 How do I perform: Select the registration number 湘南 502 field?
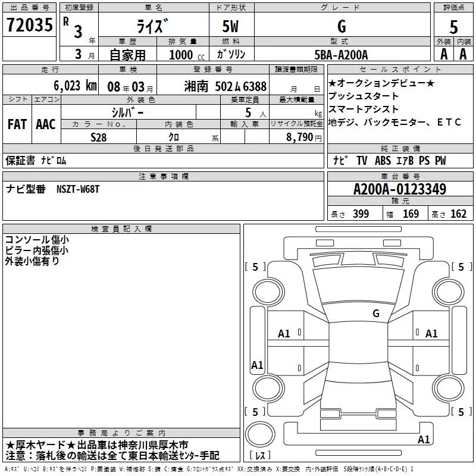[213, 86]
